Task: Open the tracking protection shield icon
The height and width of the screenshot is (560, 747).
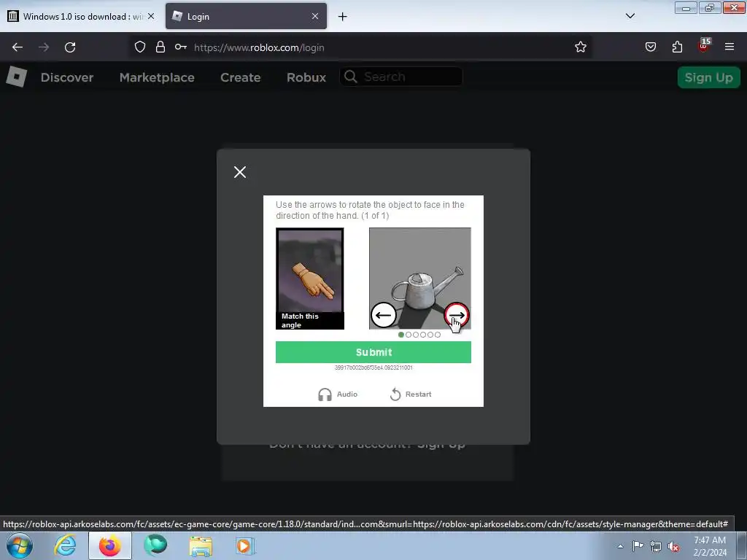Action: (139, 47)
